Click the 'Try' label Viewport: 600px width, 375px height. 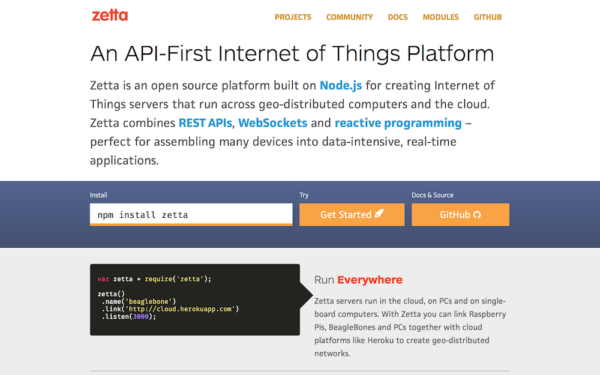pyautogui.click(x=304, y=195)
